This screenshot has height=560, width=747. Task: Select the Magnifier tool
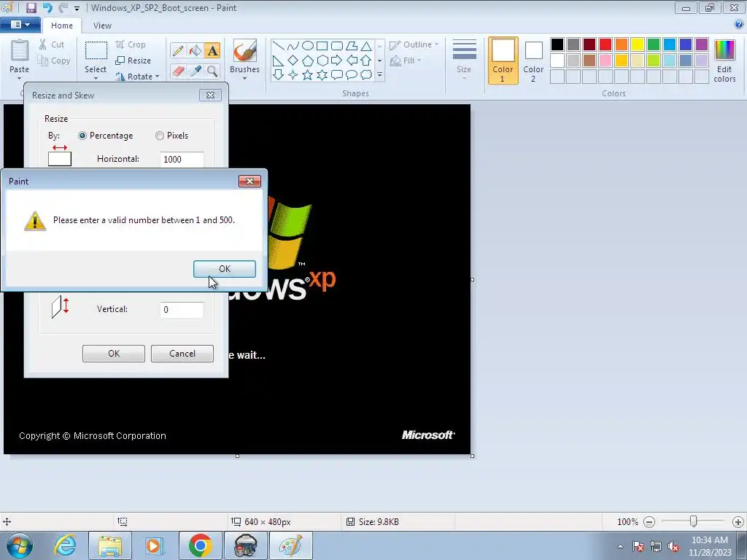point(212,71)
